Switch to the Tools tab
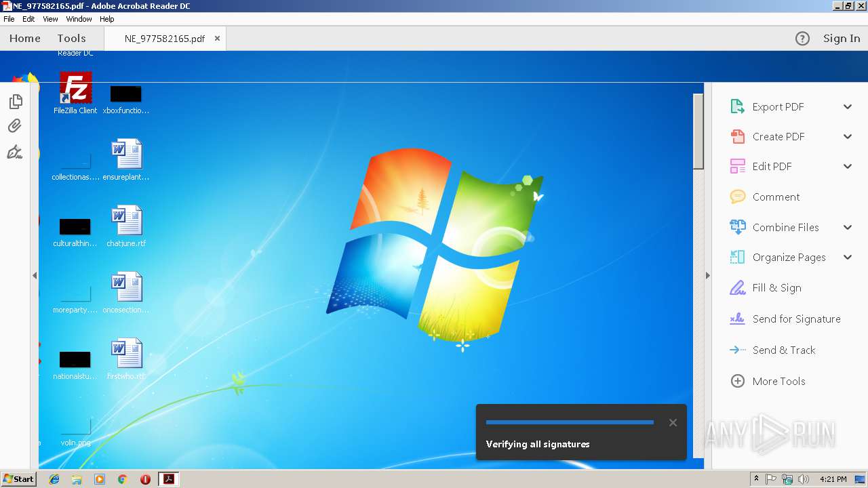 pos(71,39)
